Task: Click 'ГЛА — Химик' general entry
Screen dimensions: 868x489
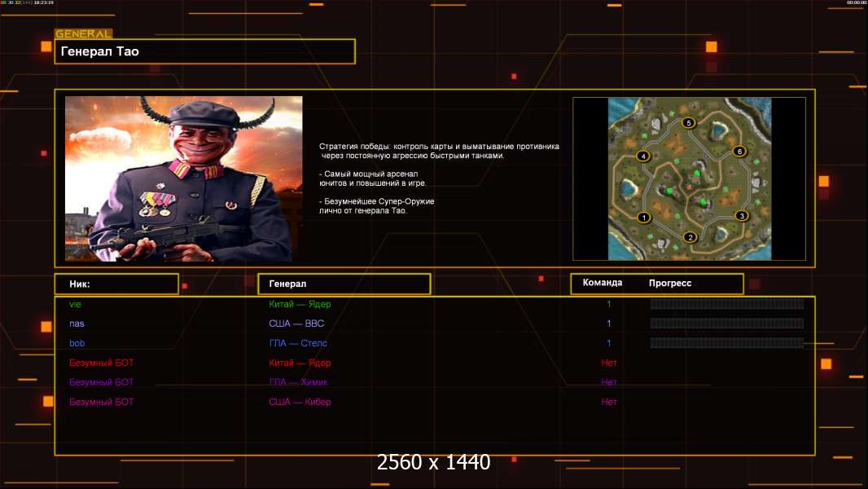Action: coord(298,382)
